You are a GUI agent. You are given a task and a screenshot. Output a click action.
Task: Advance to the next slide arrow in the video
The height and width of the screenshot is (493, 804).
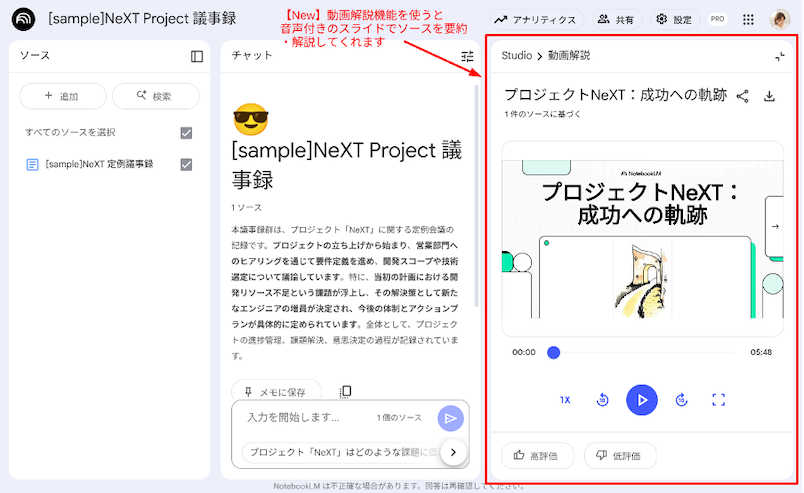point(775,226)
